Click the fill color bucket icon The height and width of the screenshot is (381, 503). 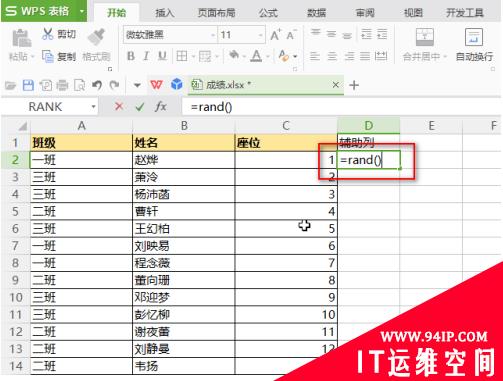tap(234, 55)
